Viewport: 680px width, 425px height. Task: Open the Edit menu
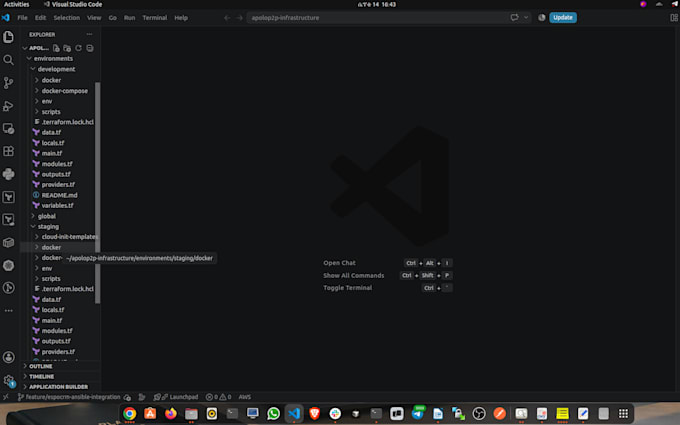click(40, 18)
